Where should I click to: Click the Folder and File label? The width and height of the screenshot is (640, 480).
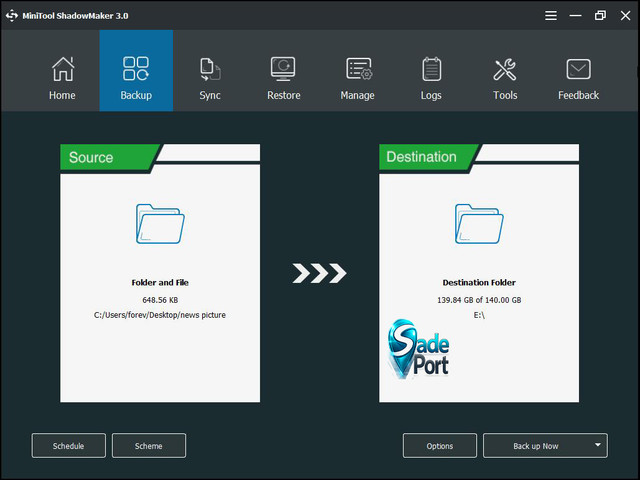[x=160, y=282]
